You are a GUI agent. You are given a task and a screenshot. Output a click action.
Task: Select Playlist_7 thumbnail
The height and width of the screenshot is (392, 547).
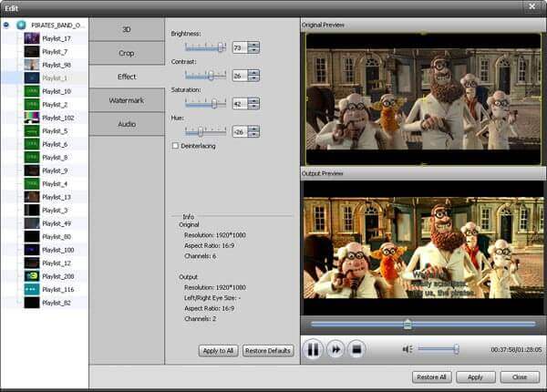32,51
